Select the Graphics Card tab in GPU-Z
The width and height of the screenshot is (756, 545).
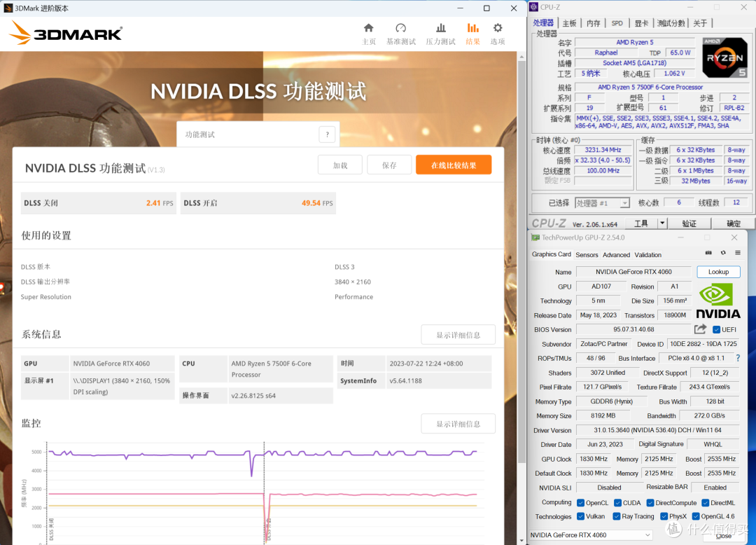pyautogui.click(x=551, y=254)
